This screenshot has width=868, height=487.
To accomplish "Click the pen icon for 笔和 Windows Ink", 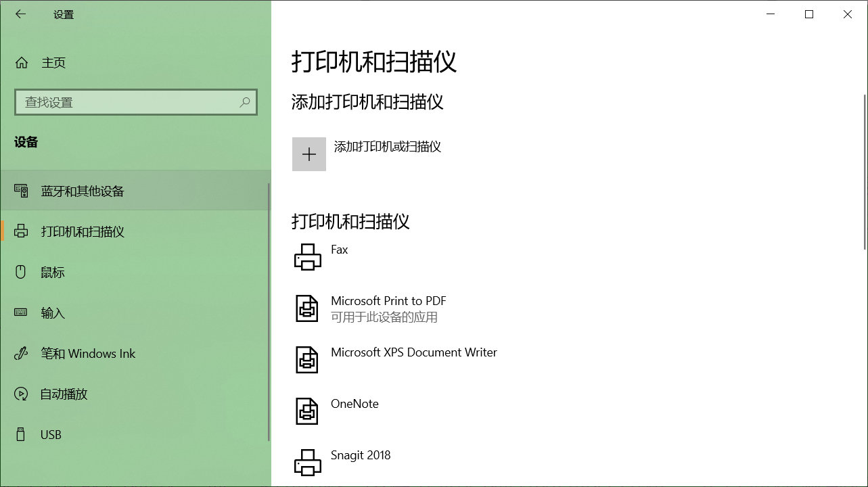I will 20,353.
